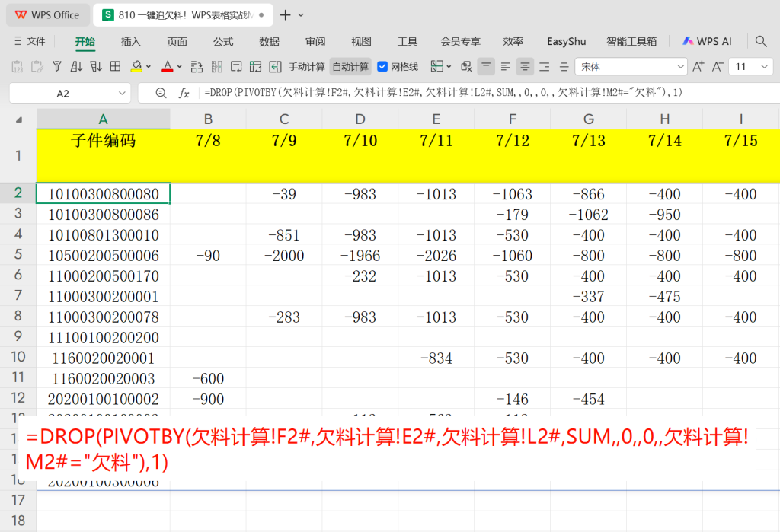This screenshot has height=532, width=780.
Task: Click the search magnifier in ribbon
Action: 761,41
